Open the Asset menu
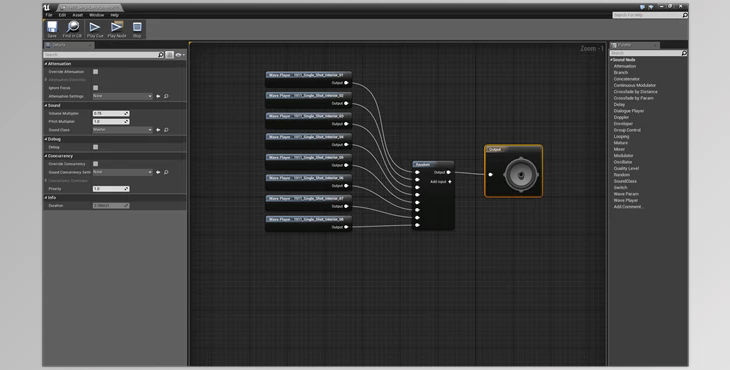Viewport: 730px width, 370px height. (x=78, y=15)
